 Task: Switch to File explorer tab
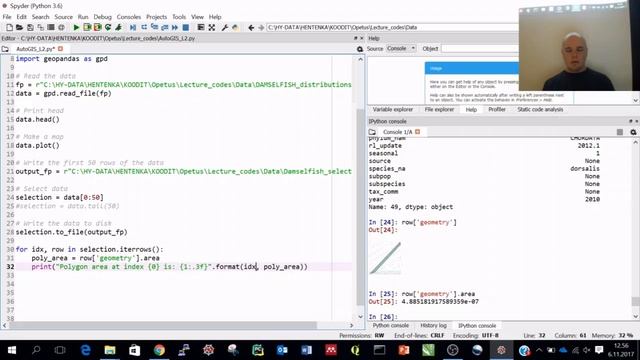(439, 109)
